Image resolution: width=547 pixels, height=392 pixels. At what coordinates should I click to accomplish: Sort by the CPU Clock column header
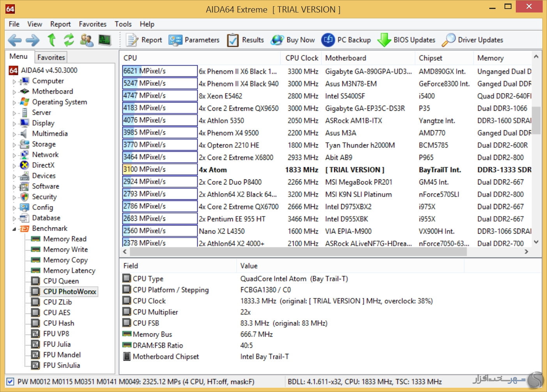point(301,58)
